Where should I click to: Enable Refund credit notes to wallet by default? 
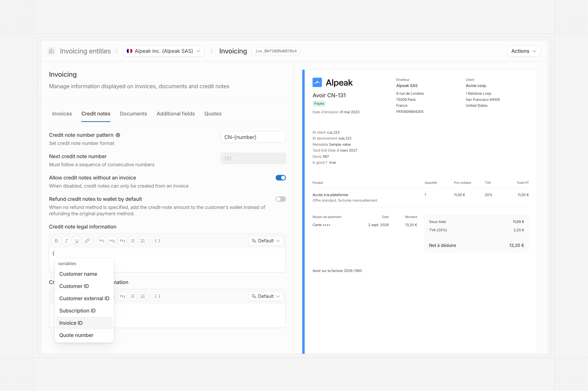click(281, 199)
